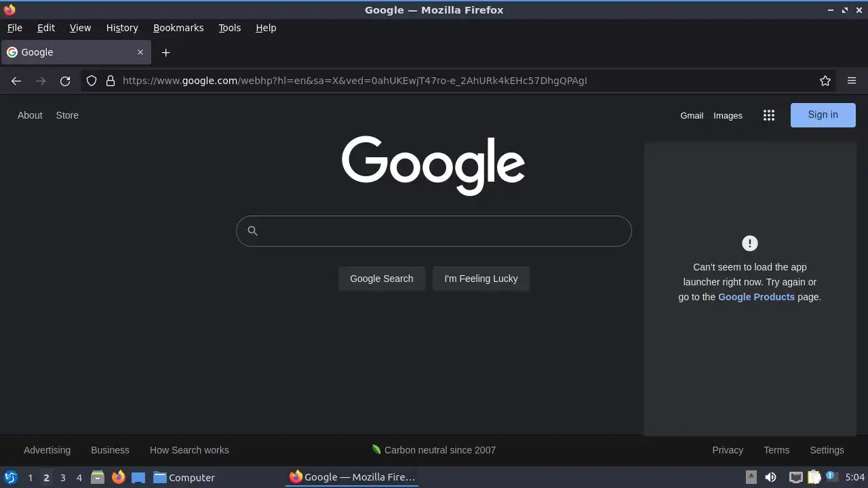This screenshot has width=868, height=488.
Task: Open the Business footer link
Action: pyautogui.click(x=110, y=450)
